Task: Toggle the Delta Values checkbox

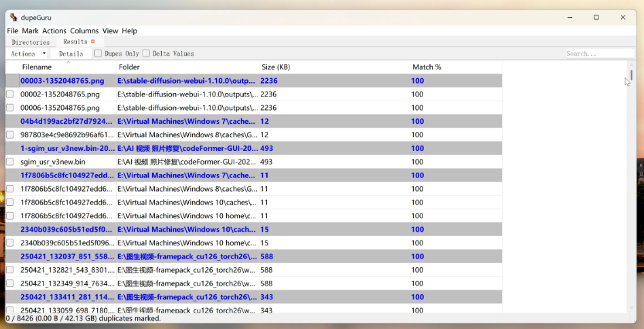Action: 146,54
